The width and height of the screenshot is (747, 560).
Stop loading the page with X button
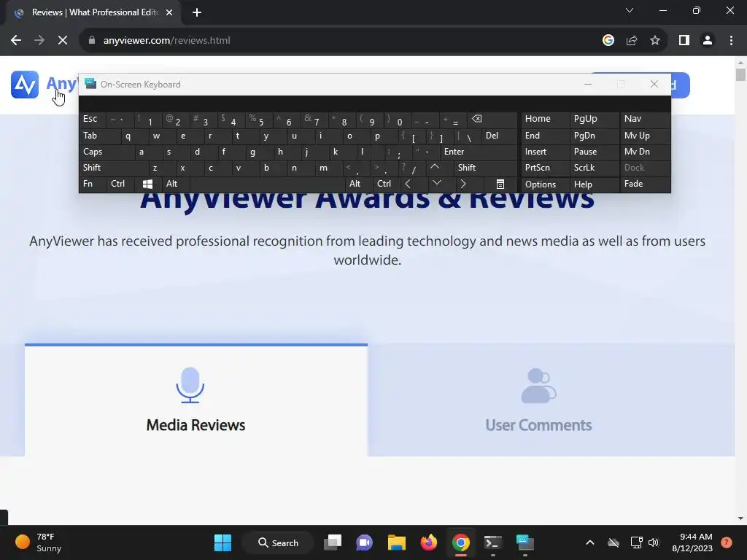[63, 41]
